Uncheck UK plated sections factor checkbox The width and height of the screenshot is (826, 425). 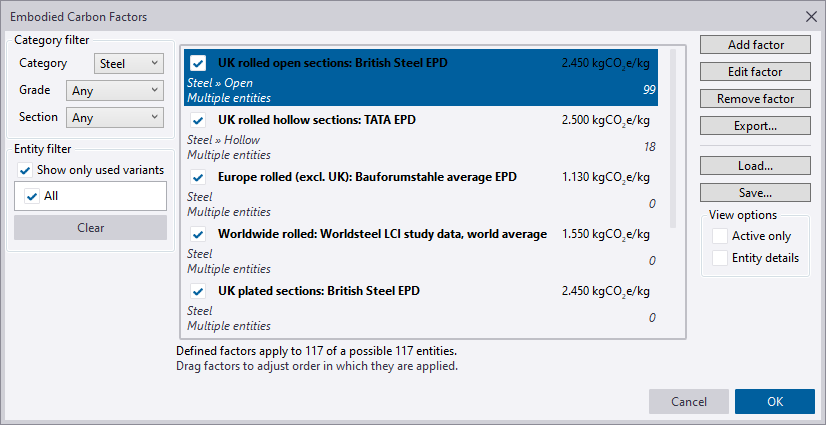(198, 291)
